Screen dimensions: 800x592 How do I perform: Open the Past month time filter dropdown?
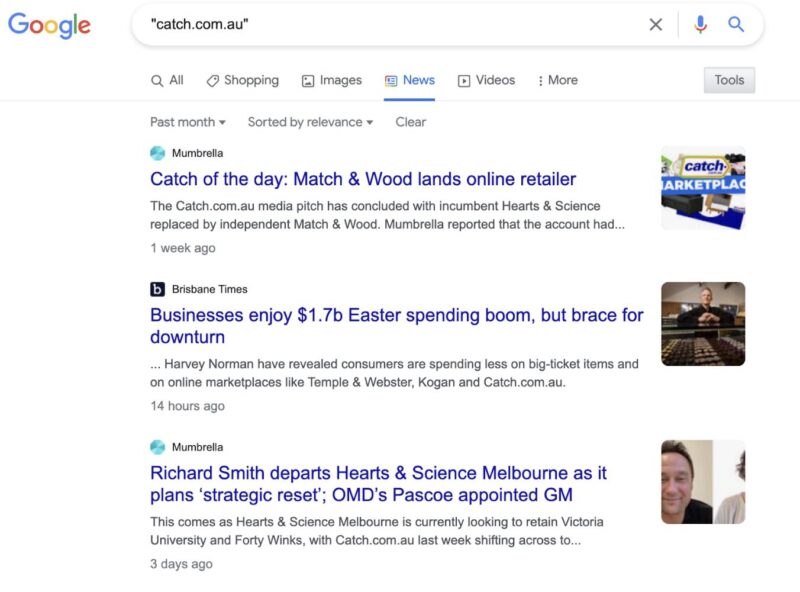click(188, 122)
